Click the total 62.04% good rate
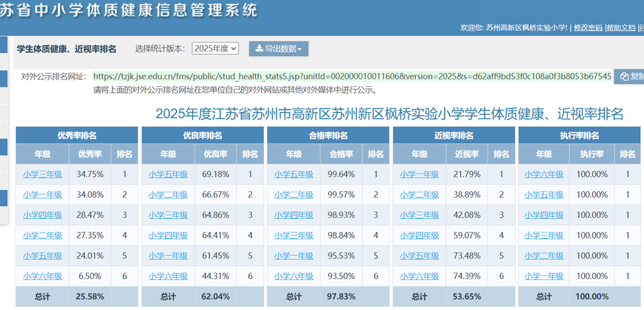Screen dimensions: 644x310 pos(216,296)
